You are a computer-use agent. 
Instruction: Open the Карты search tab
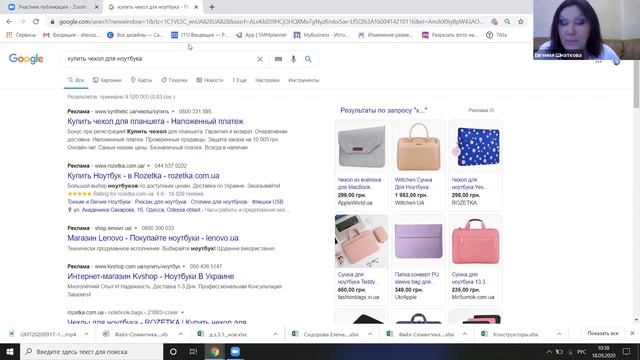(141, 80)
